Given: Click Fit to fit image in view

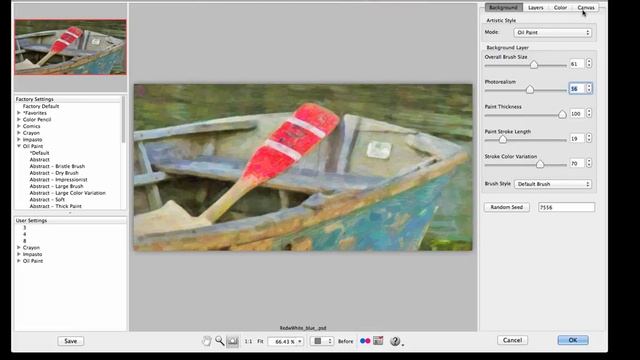Looking at the screenshot, I should tap(260, 341).
